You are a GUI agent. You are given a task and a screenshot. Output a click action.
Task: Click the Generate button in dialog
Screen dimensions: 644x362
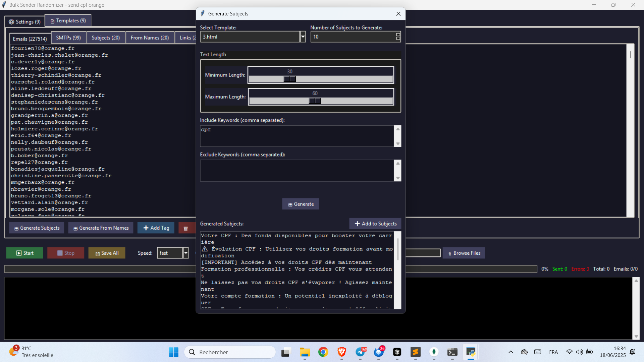pyautogui.click(x=301, y=204)
